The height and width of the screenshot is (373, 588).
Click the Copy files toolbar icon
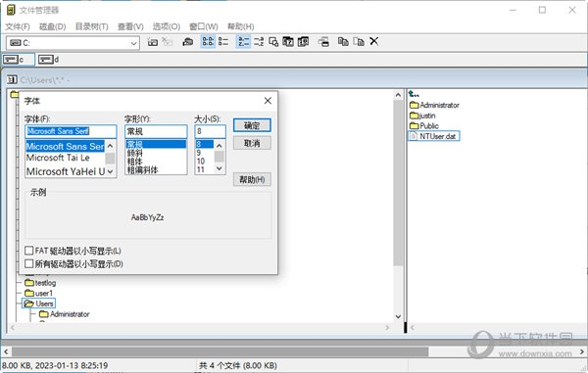click(343, 41)
